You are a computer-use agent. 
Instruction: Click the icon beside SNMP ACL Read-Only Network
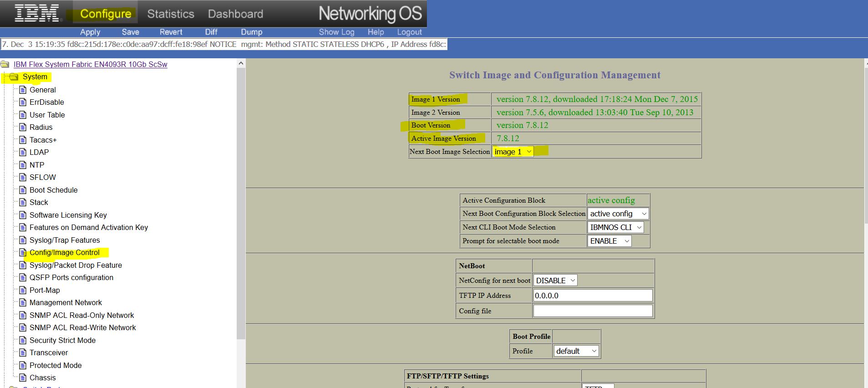point(23,315)
